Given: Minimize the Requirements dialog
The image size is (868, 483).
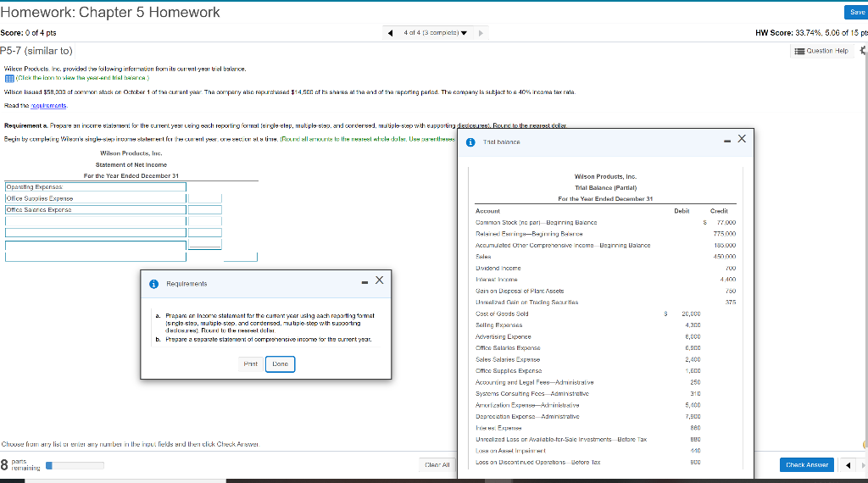Looking at the screenshot, I should tap(364, 283).
